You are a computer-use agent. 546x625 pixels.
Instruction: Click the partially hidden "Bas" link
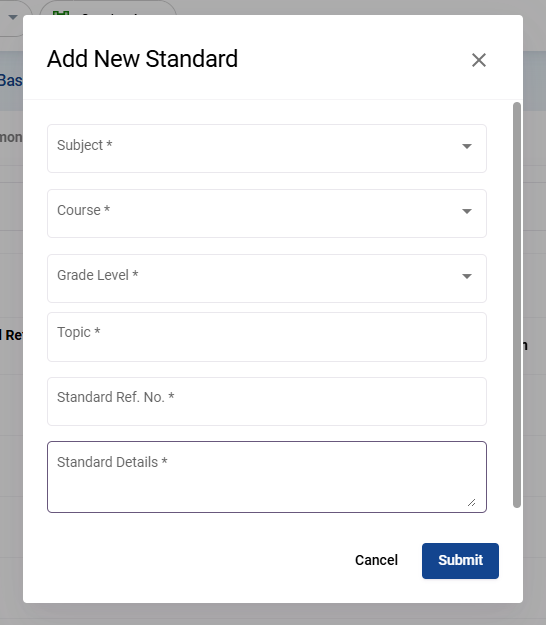[x=11, y=81]
